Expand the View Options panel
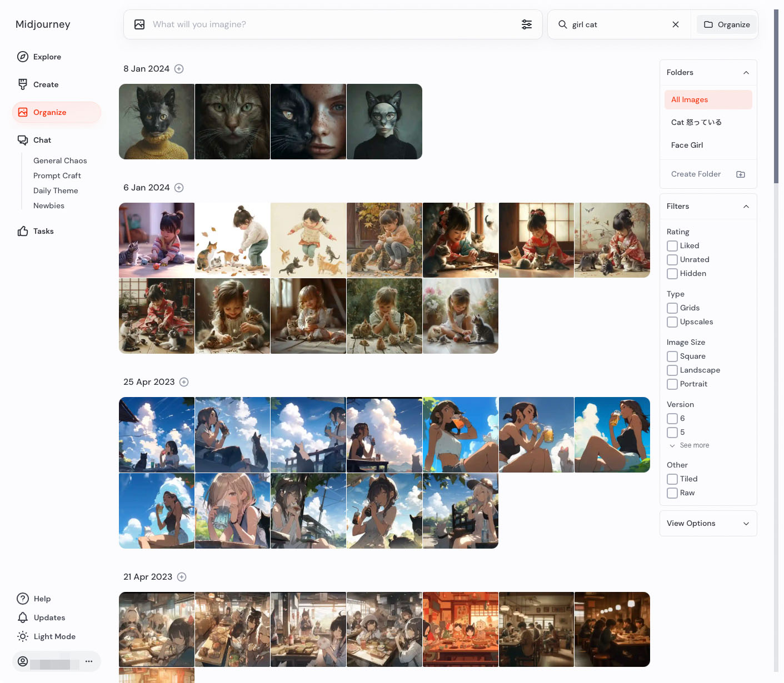784x683 pixels. pyautogui.click(x=708, y=524)
